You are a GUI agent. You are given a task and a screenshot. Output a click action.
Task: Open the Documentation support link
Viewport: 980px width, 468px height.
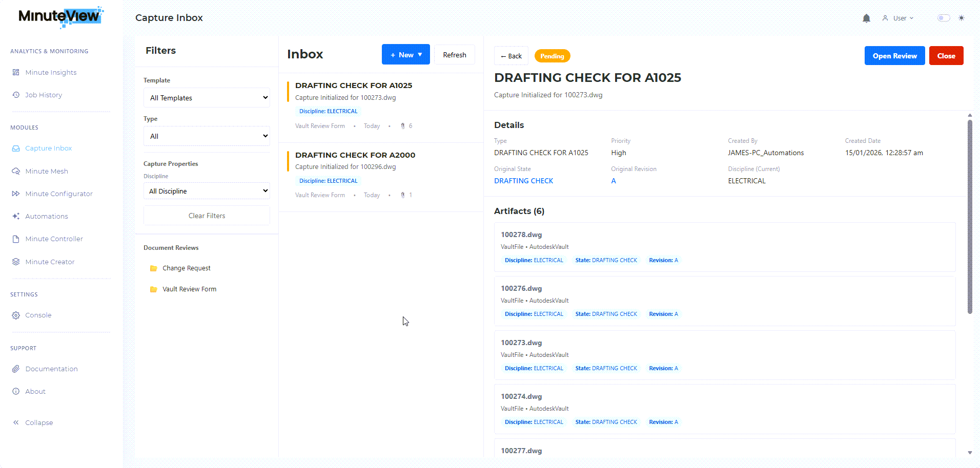[51, 369]
